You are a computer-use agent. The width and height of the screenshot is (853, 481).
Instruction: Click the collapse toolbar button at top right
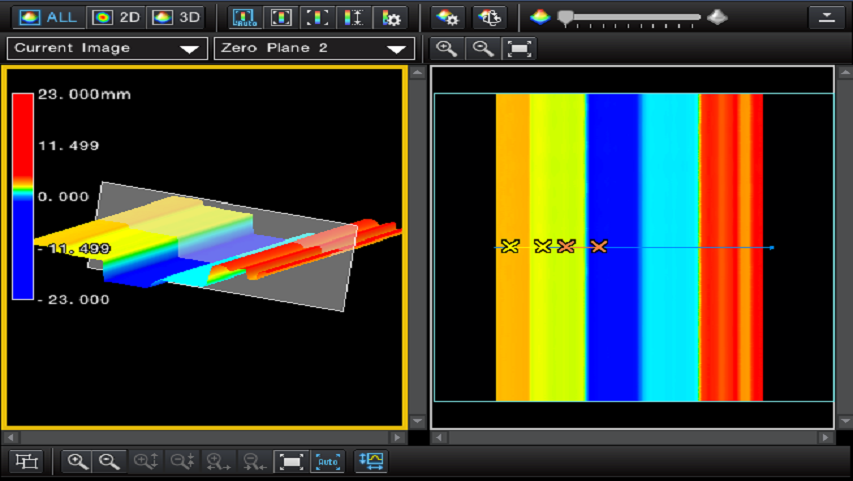pos(827,17)
